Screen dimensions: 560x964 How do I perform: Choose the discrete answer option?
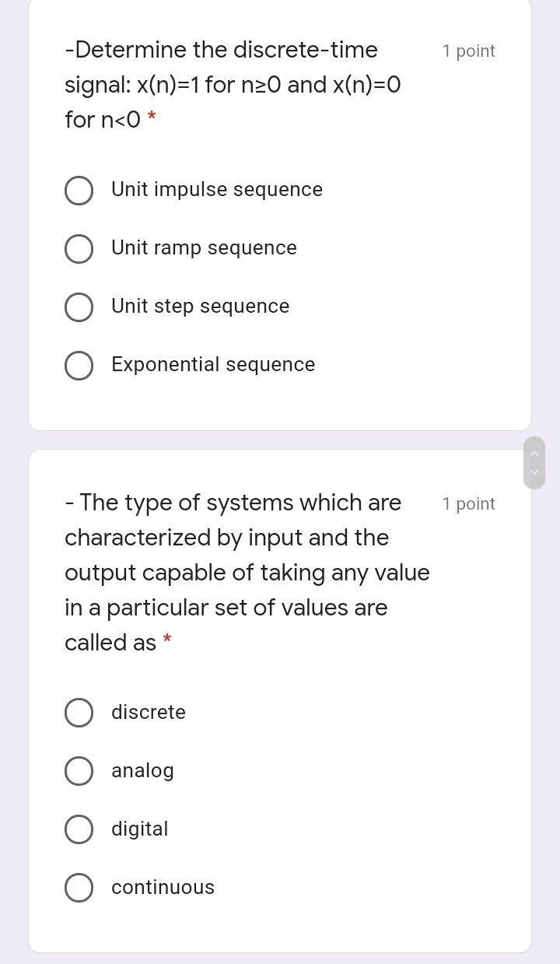pos(79,713)
